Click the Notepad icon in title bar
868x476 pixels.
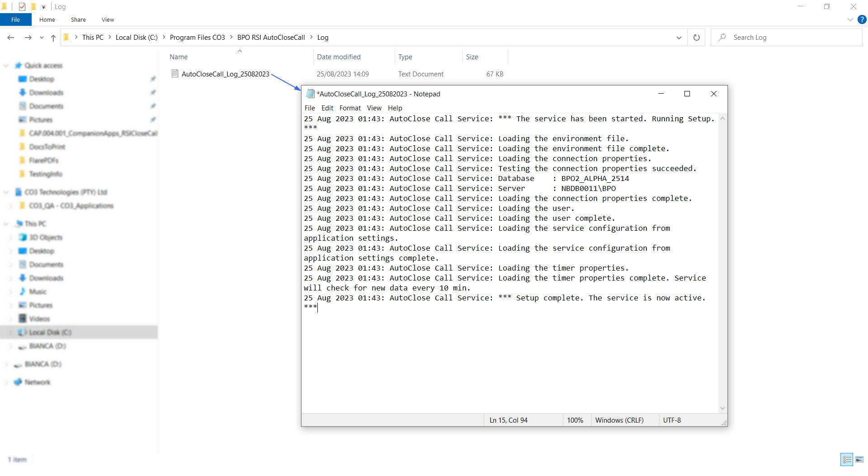pyautogui.click(x=310, y=94)
